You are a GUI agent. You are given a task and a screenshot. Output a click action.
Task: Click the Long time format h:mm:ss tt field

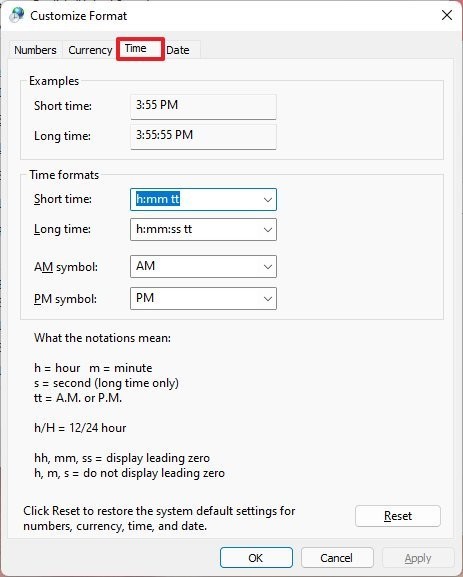[x=195, y=230]
